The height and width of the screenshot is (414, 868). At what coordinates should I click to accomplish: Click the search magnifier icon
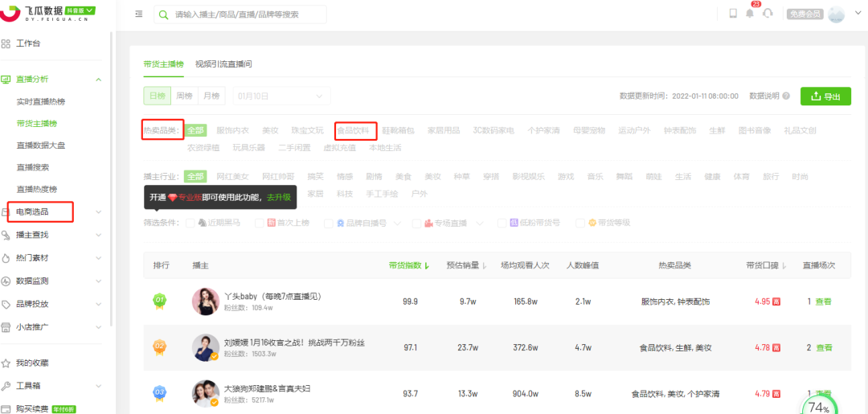point(163,14)
